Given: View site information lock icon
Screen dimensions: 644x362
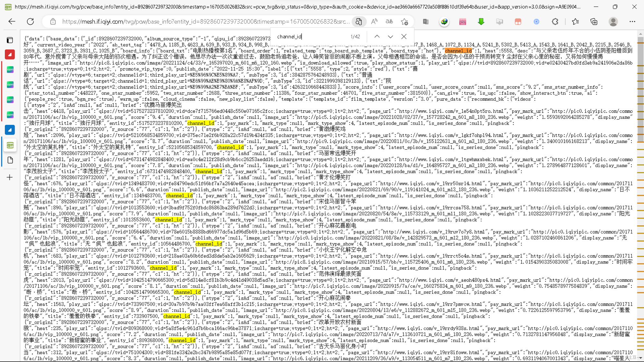Looking at the screenshot, I should click(53, 22).
